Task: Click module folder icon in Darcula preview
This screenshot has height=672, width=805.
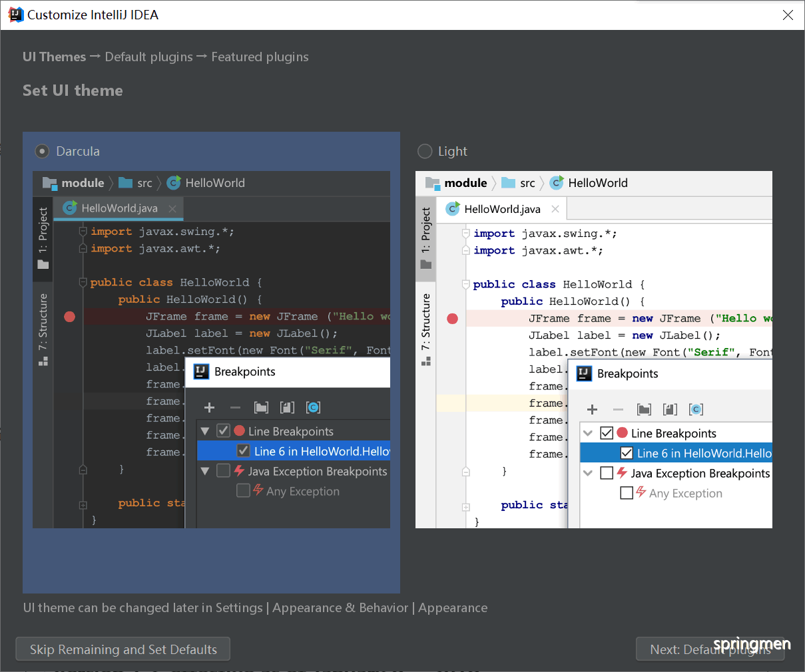Action: click(x=50, y=183)
